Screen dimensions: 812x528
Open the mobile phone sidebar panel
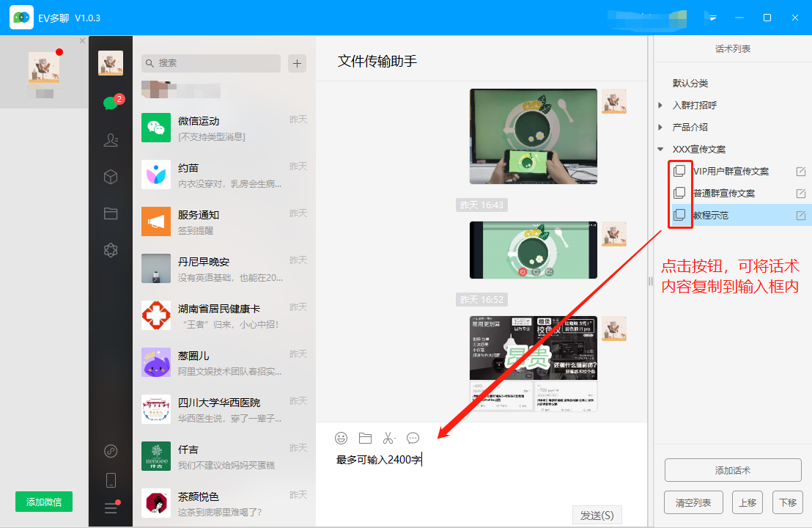(111, 479)
